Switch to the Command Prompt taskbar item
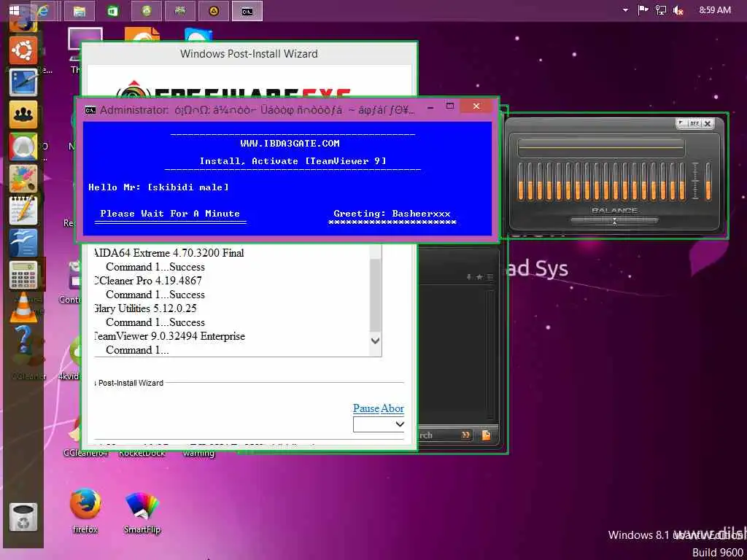Image resolution: width=747 pixels, height=560 pixels. click(247, 11)
